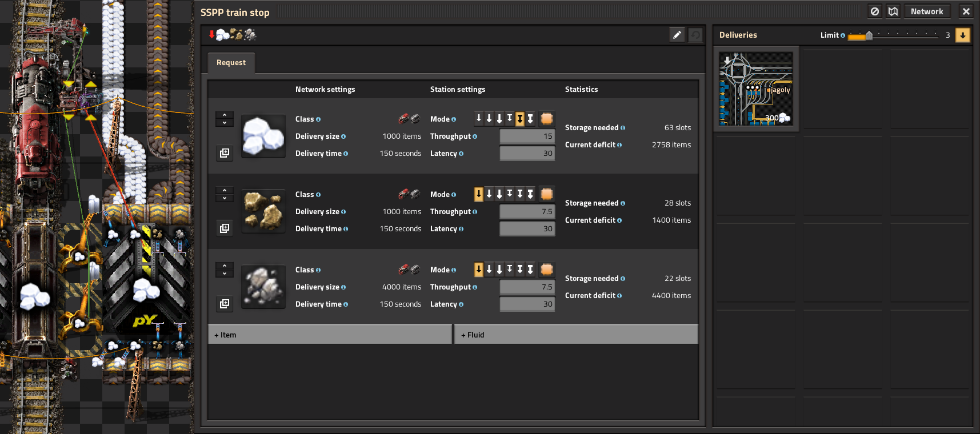Click the pencil rename icon for the stop
Image resolution: width=980 pixels, height=434 pixels.
(677, 35)
